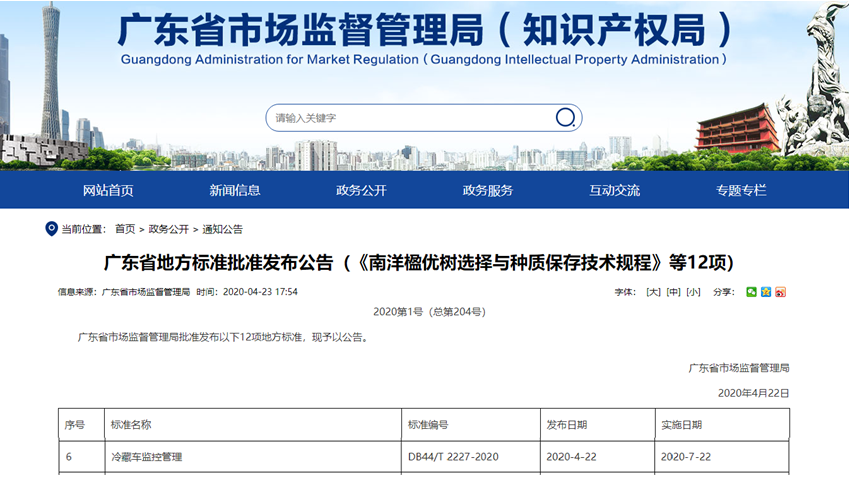Click the location pin icon in breadcrumb

pos(51,229)
